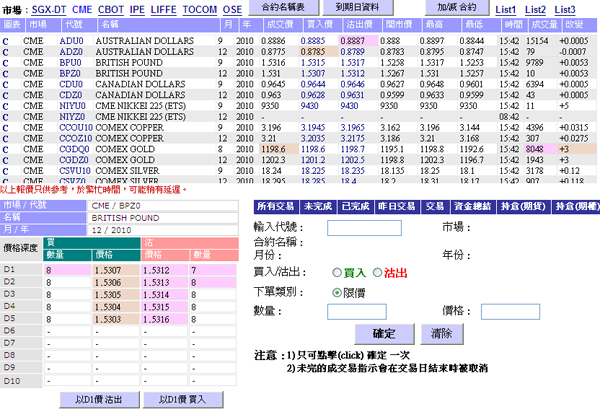Click the 輸入代號 input field
600x412 pixels.
pyautogui.click(x=364, y=228)
